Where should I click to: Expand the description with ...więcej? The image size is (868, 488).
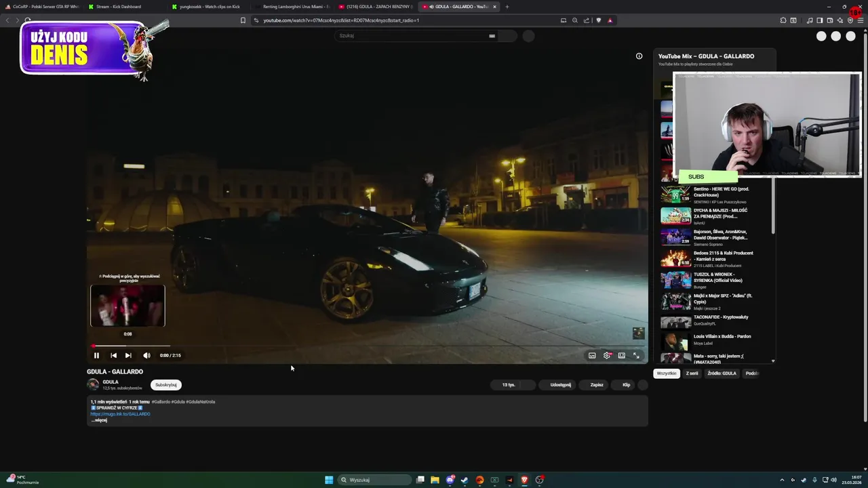pyautogui.click(x=99, y=420)
